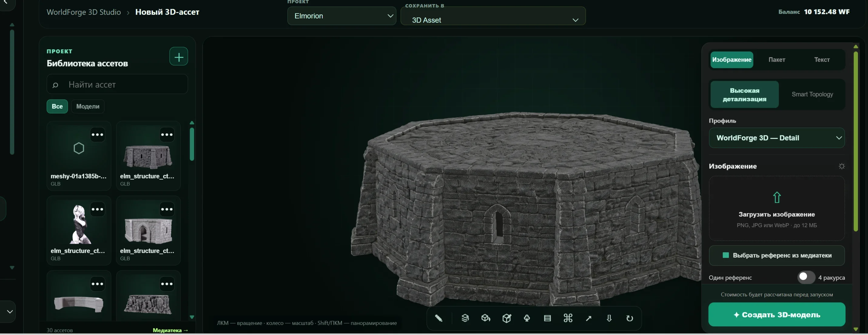Click the right panel green scrollbar thumb

click(856, 141)
